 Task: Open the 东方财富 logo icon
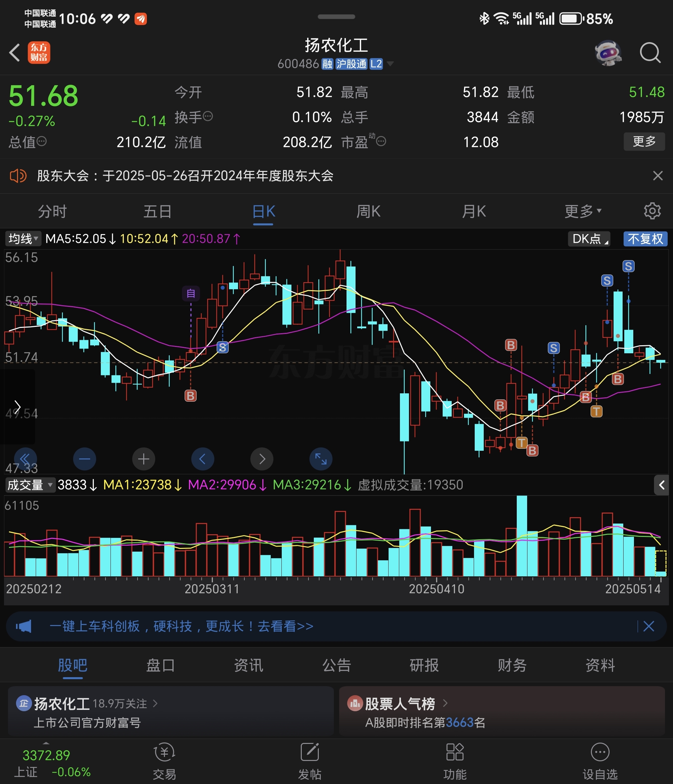[39, 53]
